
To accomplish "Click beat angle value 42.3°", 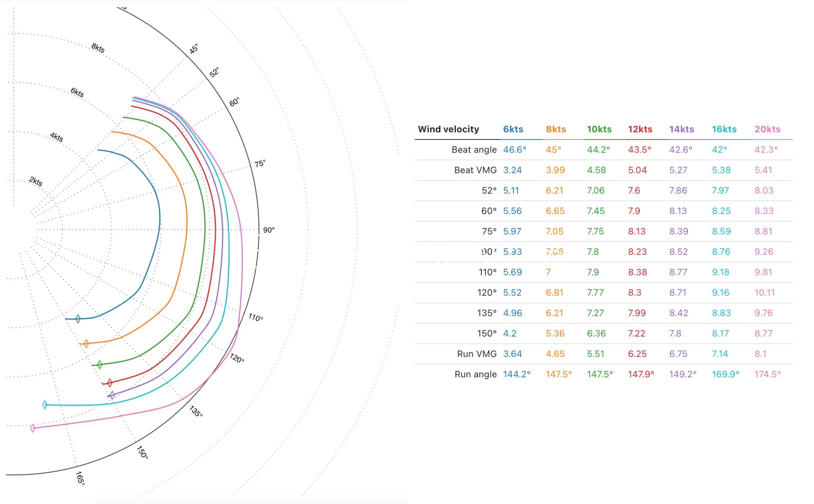I will 766,150.
